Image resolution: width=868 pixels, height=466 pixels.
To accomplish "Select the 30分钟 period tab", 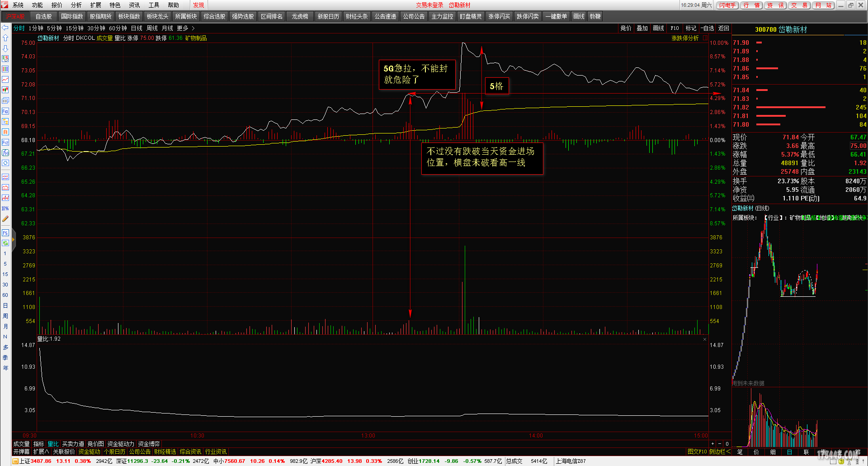I will 96,28.
